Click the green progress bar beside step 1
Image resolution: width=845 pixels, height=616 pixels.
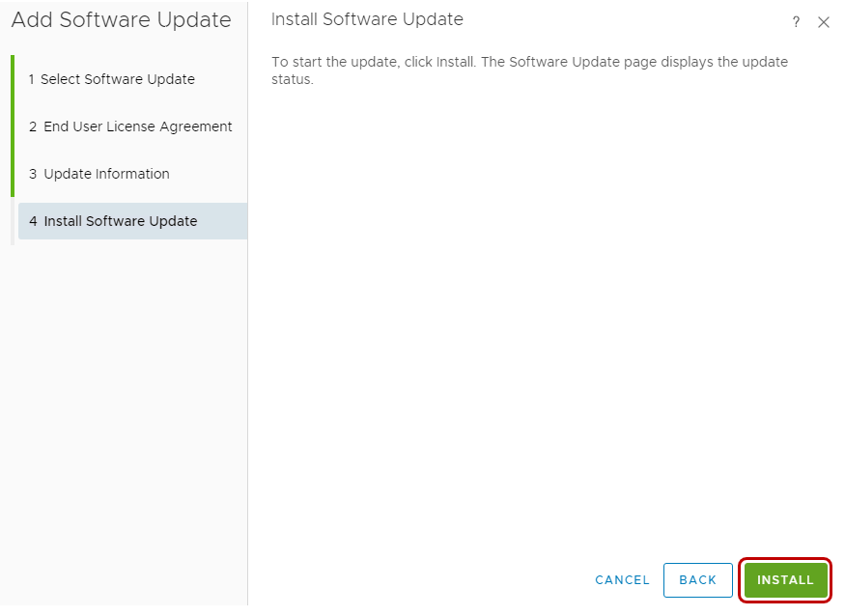[12, 79]
